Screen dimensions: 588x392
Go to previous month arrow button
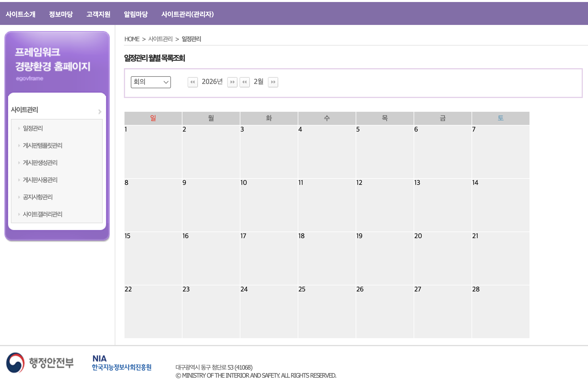244,82
